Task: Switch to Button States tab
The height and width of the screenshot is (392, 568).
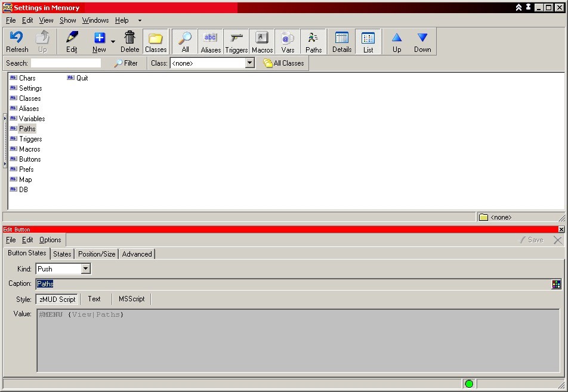Action: click(x=27, y=253)
